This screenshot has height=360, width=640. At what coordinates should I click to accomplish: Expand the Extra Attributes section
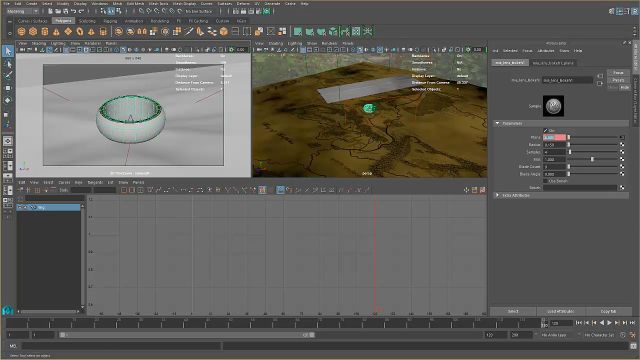(x=497, y=196)
